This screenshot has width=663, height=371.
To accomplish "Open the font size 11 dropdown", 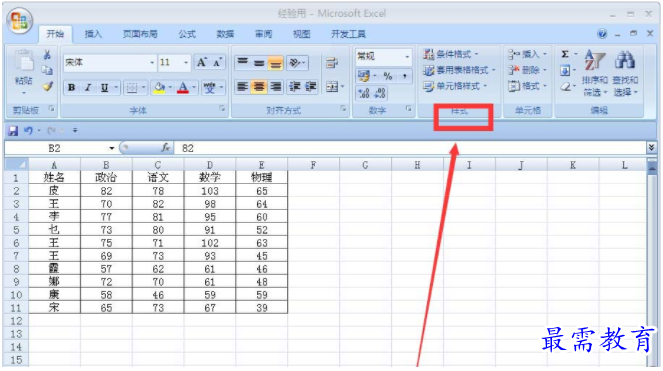I will [x=186, y=63].
